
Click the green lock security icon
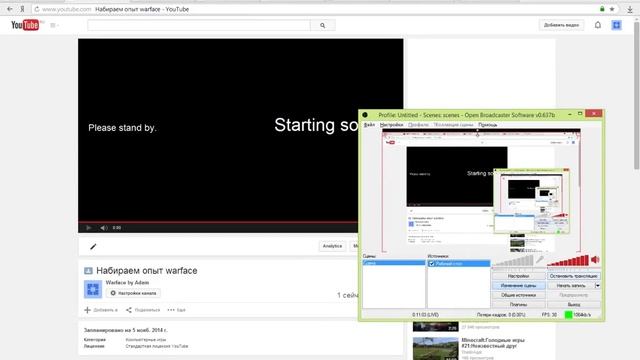tap(602, 9)
